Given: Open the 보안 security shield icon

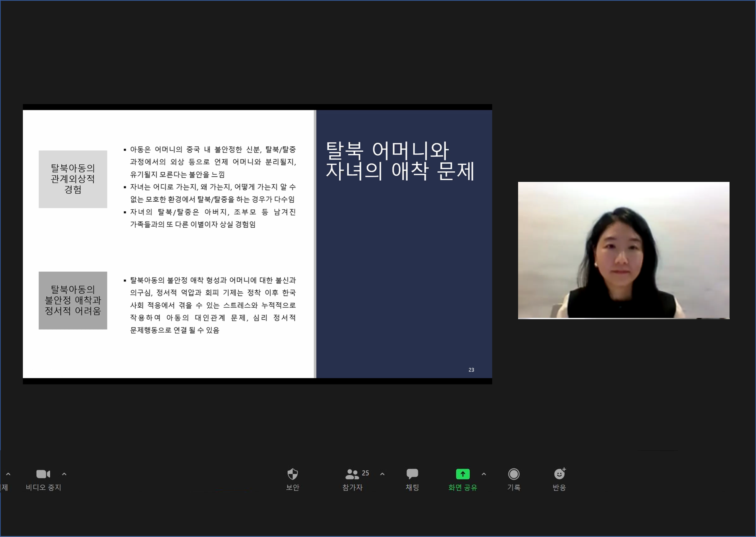Looking at the screenshot, I should click(292, 474).
